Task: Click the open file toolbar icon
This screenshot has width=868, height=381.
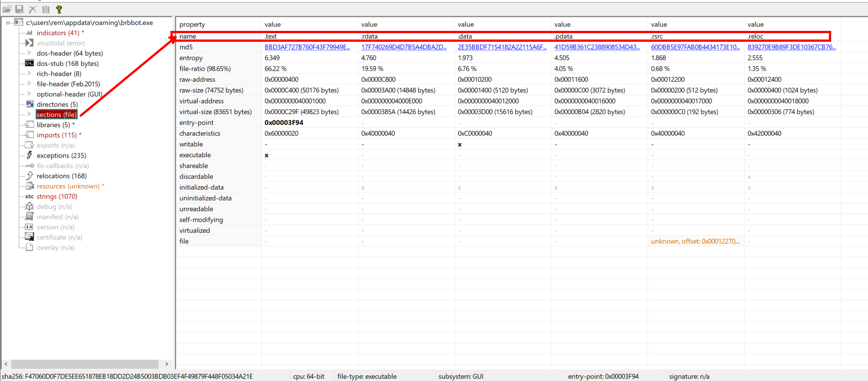Action: click(x=7, y=9)
